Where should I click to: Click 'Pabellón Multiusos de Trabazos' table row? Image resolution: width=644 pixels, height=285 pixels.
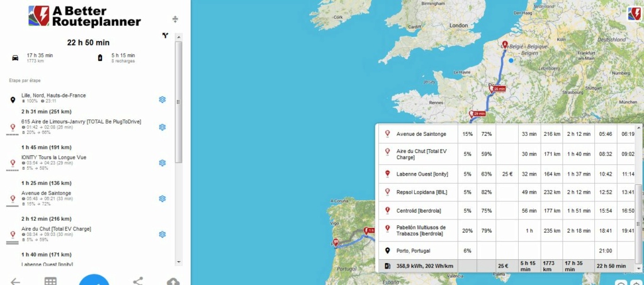tap(506, 231)
